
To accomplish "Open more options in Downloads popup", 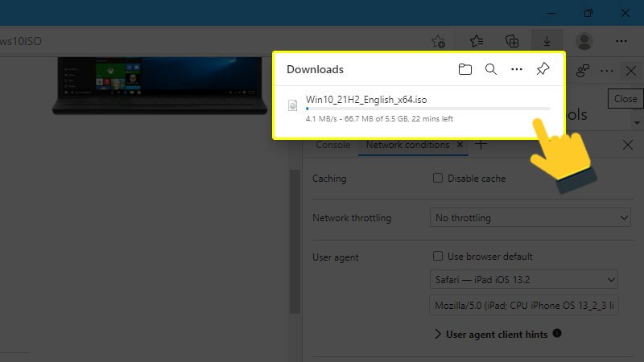I will point(517,69).
